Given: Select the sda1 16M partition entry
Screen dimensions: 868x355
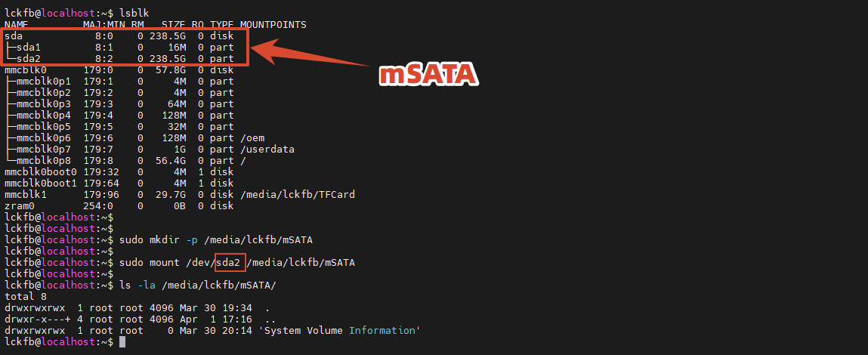Looking at the screenshot, I should point(28,47).
